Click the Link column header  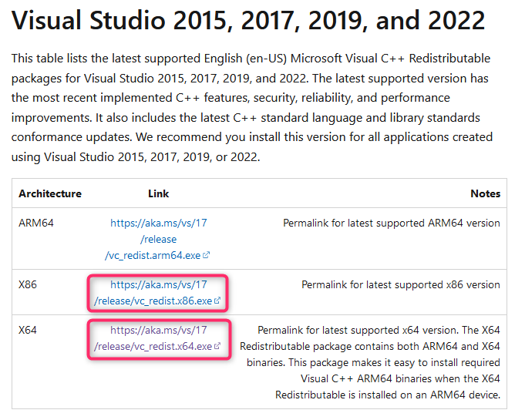tap(158, 193)
